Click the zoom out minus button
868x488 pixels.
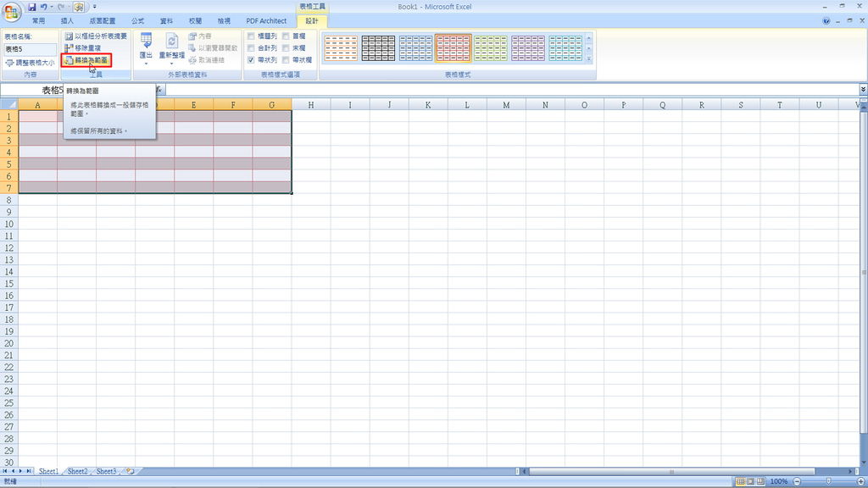click(x=797, y=481)
